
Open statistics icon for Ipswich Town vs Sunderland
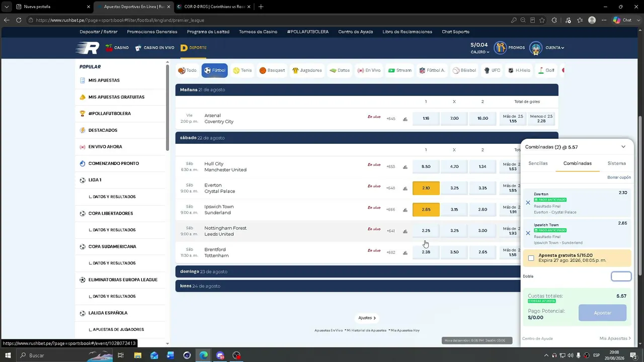(x=405, y=210)
